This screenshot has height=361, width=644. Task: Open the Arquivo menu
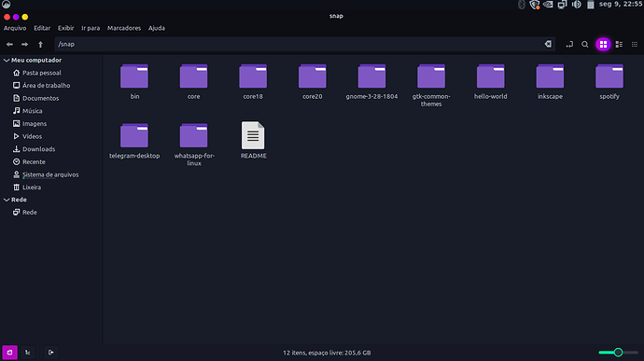coord(15,28)
